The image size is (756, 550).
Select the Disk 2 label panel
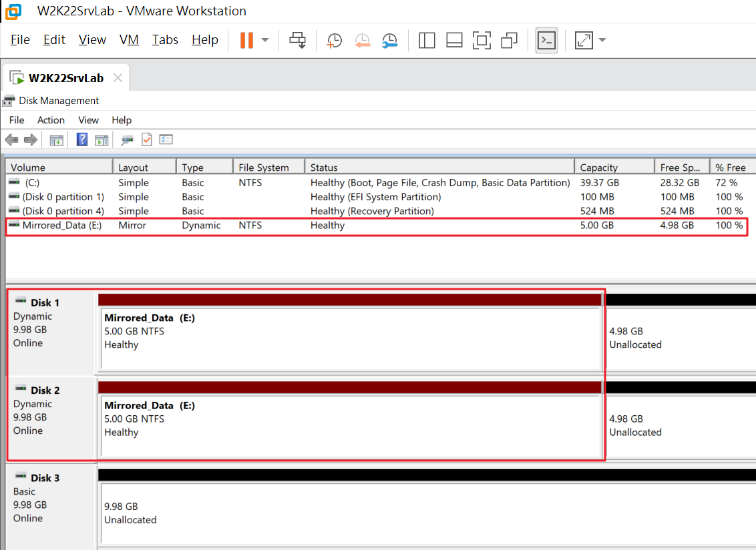(x=51, y=419)
